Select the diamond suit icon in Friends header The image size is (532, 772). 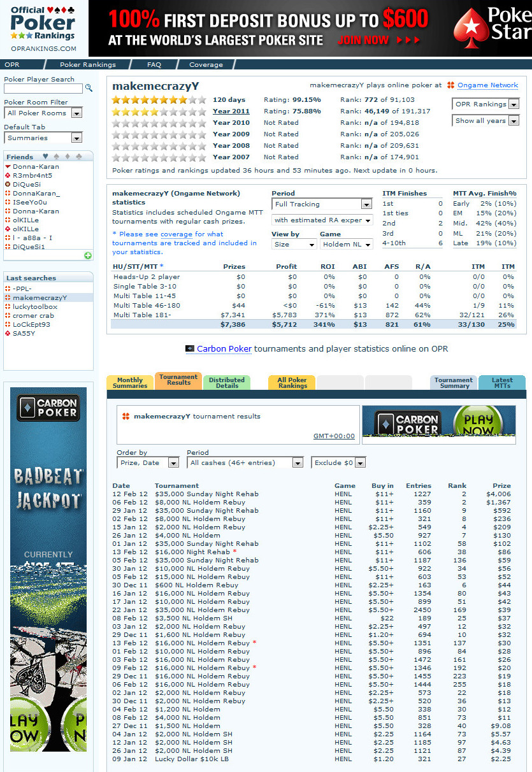coord(67,156)
